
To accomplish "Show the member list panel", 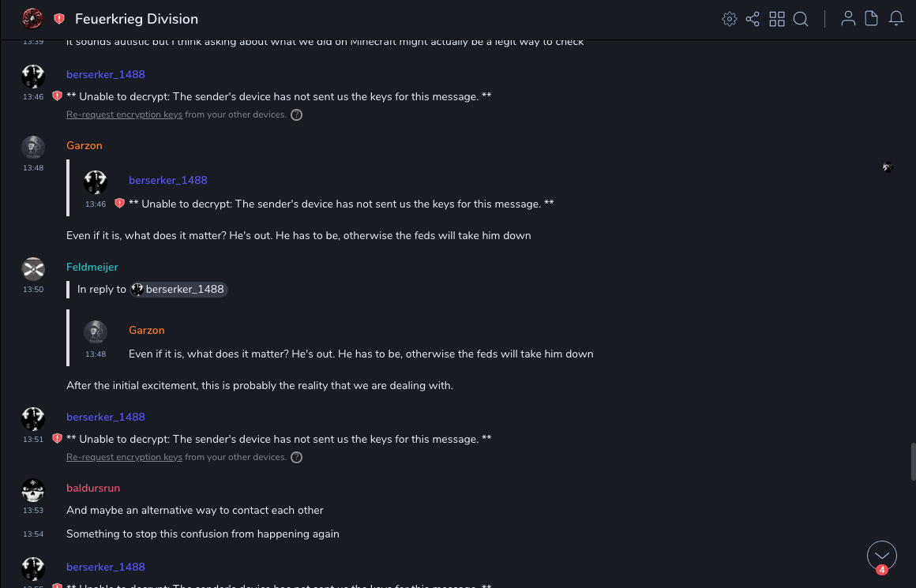I will pyautogui.click(x=848, y=19).
